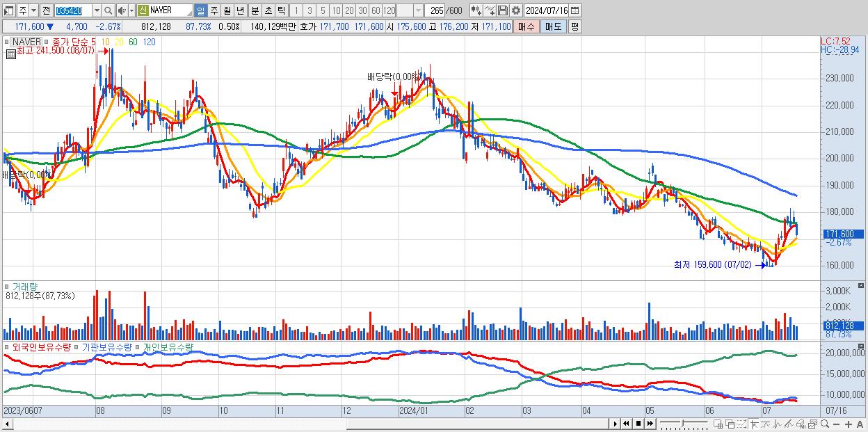Image resolution: width=868 pixels, height=432 pixels.
Task: Choose the 3 interval button
Action: tap(310, 11)
